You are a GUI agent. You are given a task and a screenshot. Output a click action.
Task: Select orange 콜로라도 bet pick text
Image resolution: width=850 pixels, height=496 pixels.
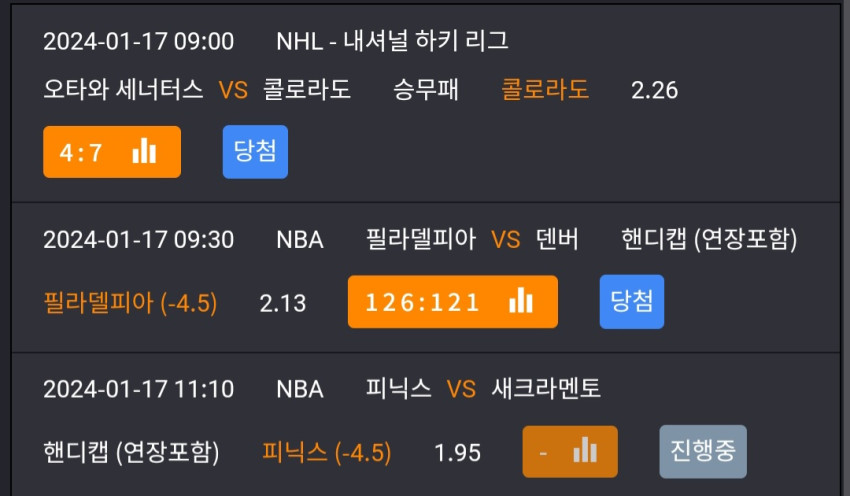pos(545,89)
